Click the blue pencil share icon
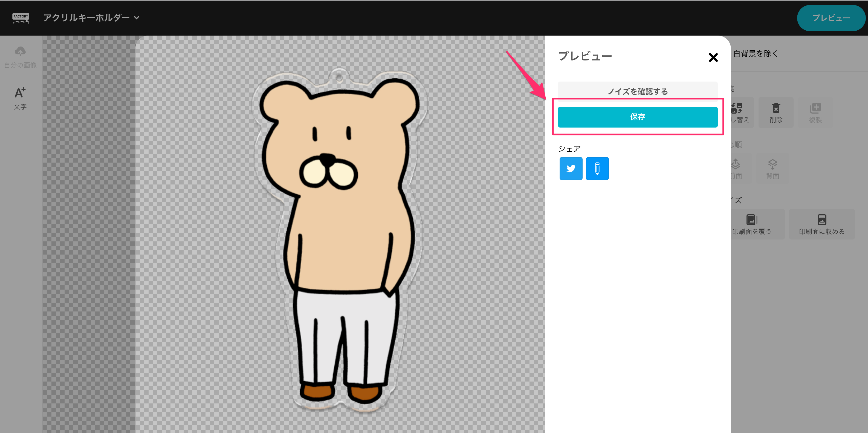The width and height of the screenshot is (868, 433). pos(597,169)
